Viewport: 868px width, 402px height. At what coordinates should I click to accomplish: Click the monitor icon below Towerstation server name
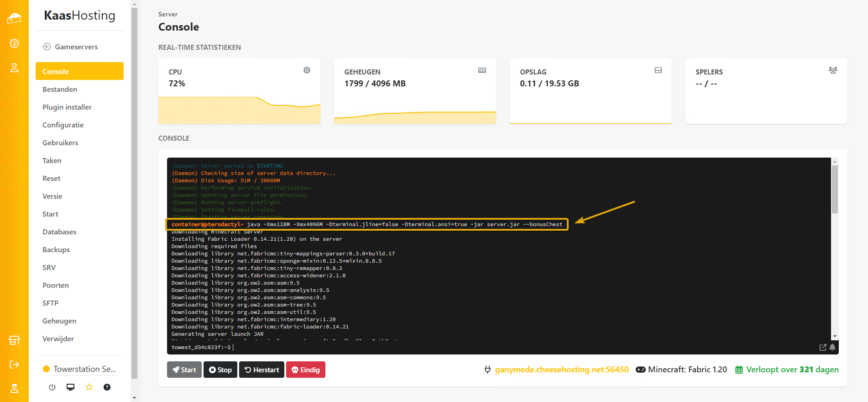coord(70,387)
